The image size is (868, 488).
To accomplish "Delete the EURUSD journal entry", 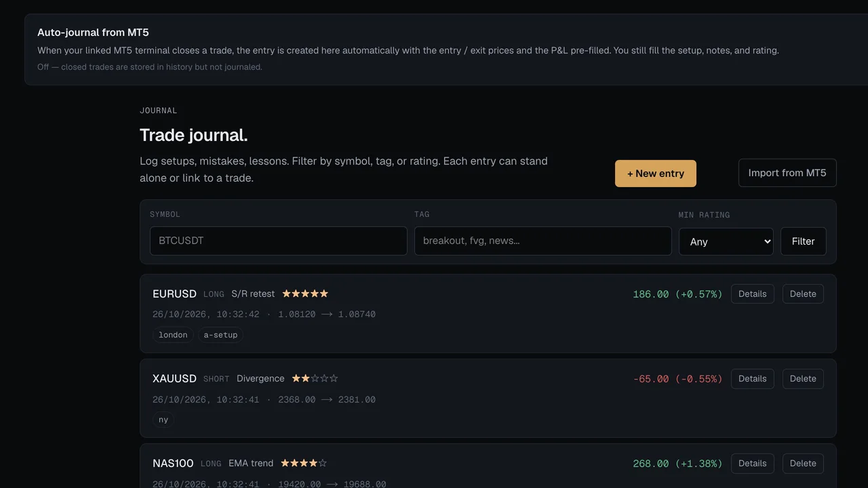I will [x=803, y=293].
